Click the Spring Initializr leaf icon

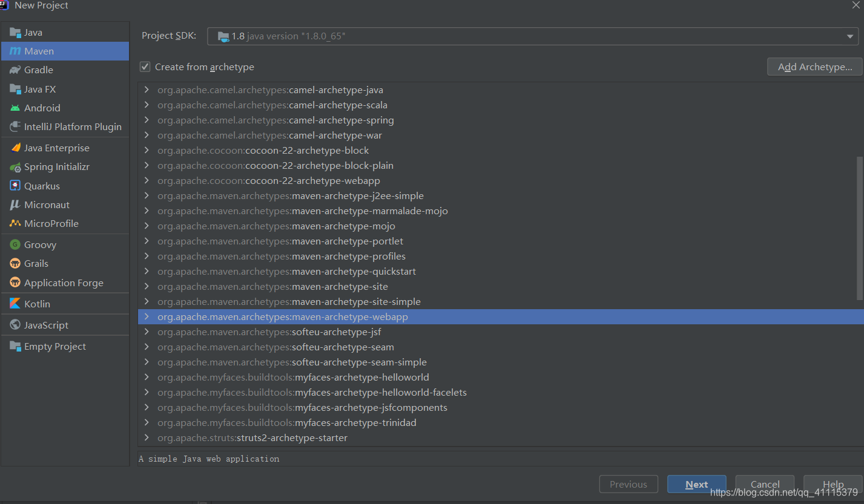[15, 167]
